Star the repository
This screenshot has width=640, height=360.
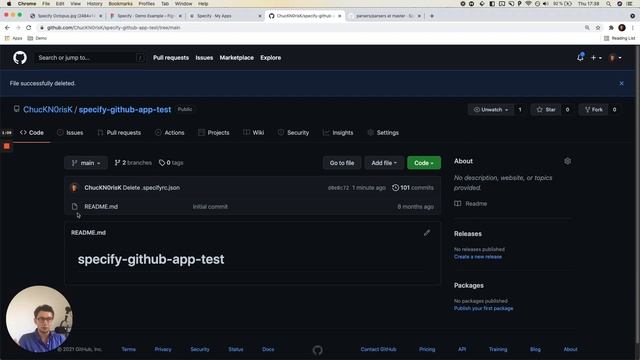click(546, 109)
